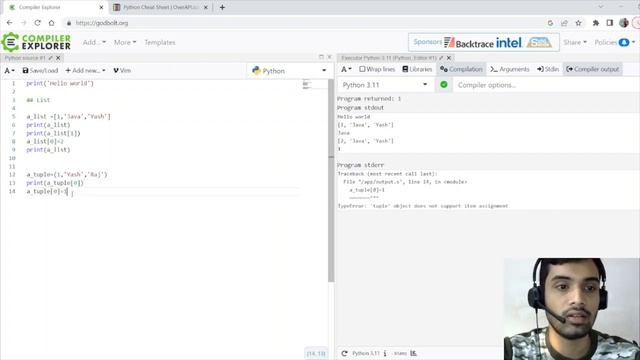Click the timing chart icon in executor footer
Screen dimensions: 640x360
413,353
